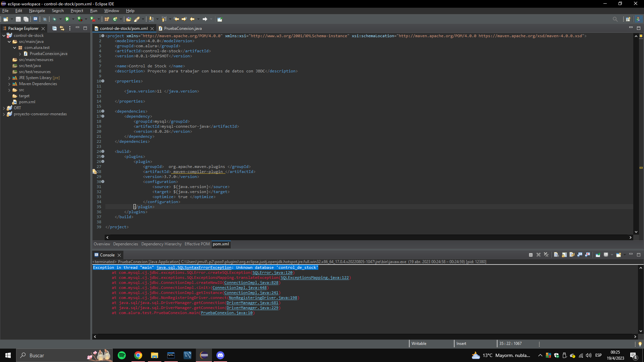Expand proyecto-conversor-monedas project
The image size is (644, 362).
pyautogui.click(x=4, y=114)
